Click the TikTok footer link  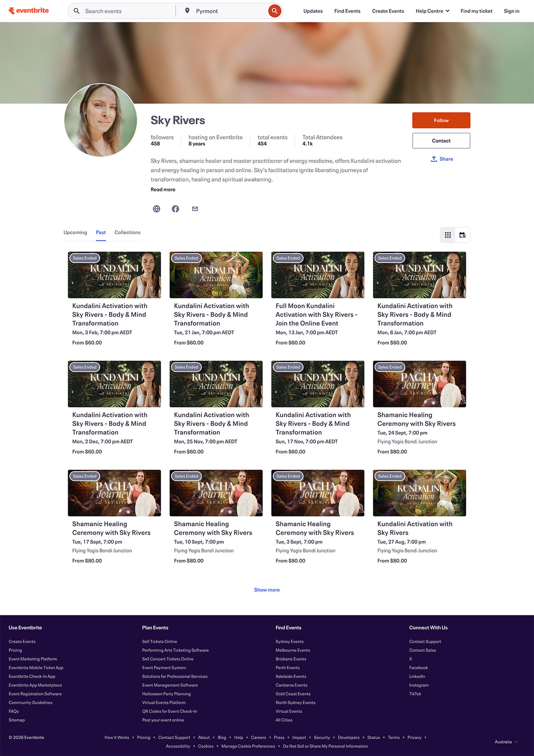point(415,694)
